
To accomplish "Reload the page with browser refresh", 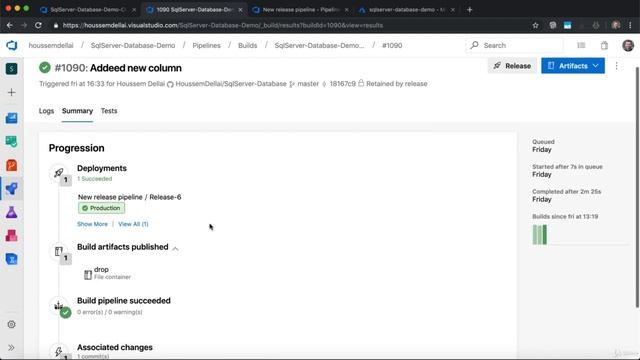I will tap(38, 25).
